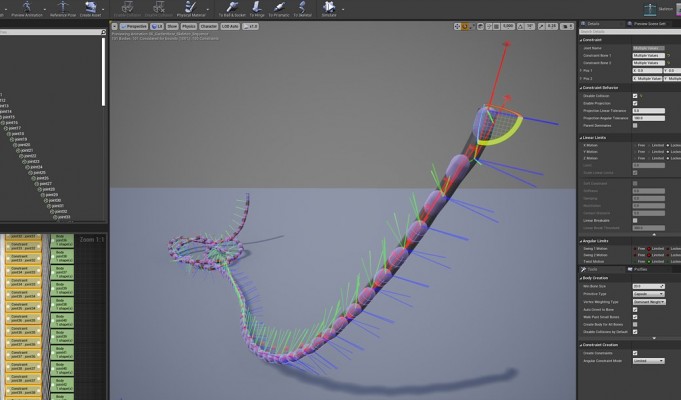Screen dimensions: 681x400
Task: Open the Physics viewport menu
Action: 188,26
